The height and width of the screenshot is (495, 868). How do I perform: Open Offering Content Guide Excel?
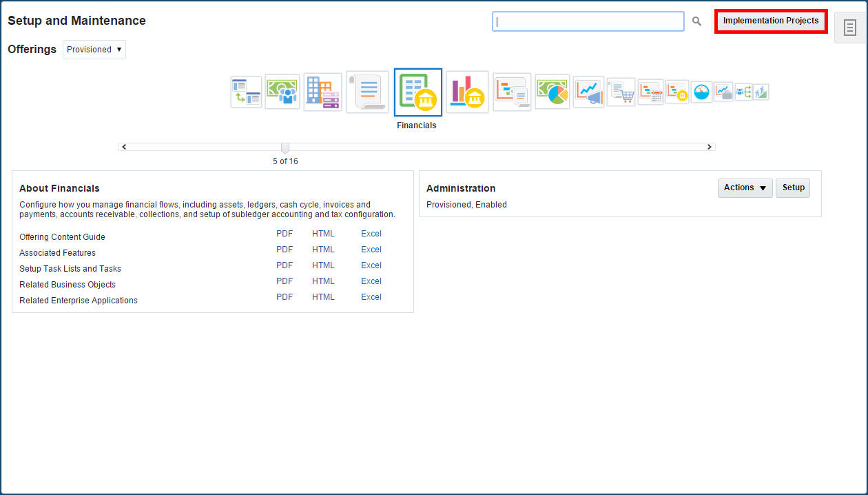[x=371, y=234]
